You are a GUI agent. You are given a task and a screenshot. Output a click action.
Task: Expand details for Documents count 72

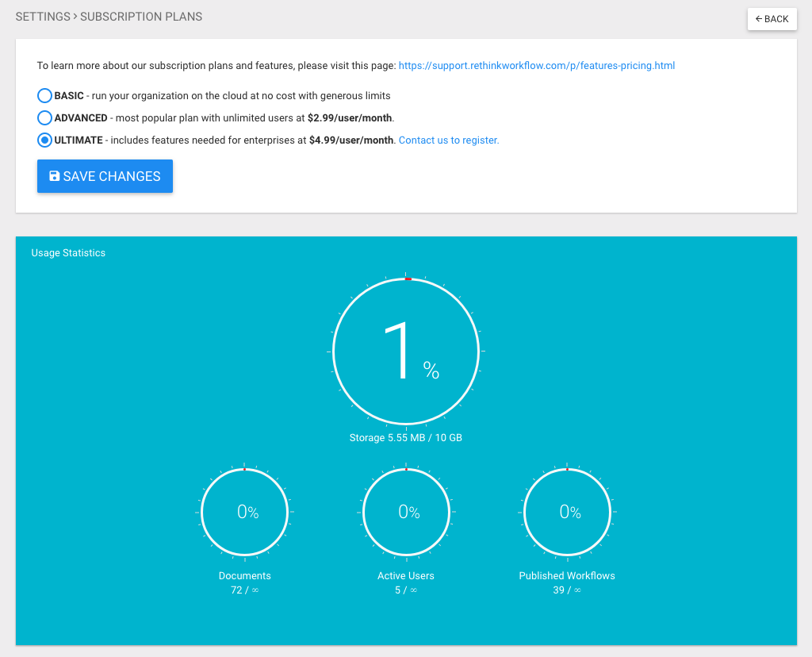tap(244, 590)
